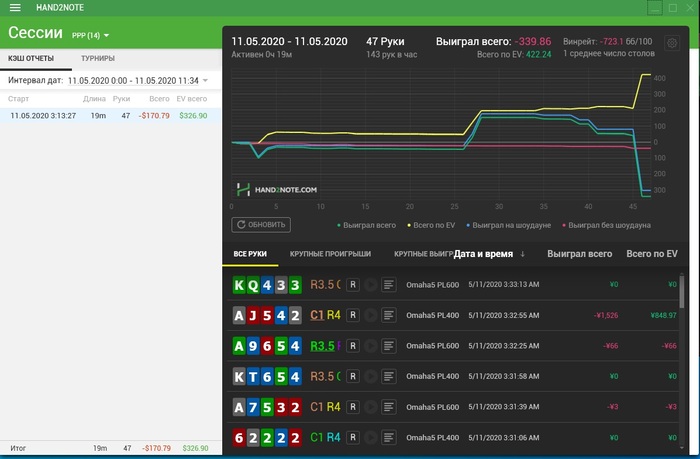Image resolution: width=700 pixels, height=459 pixels.
Task: Click the -339.86 total winnings value
Action: [533, 42]
